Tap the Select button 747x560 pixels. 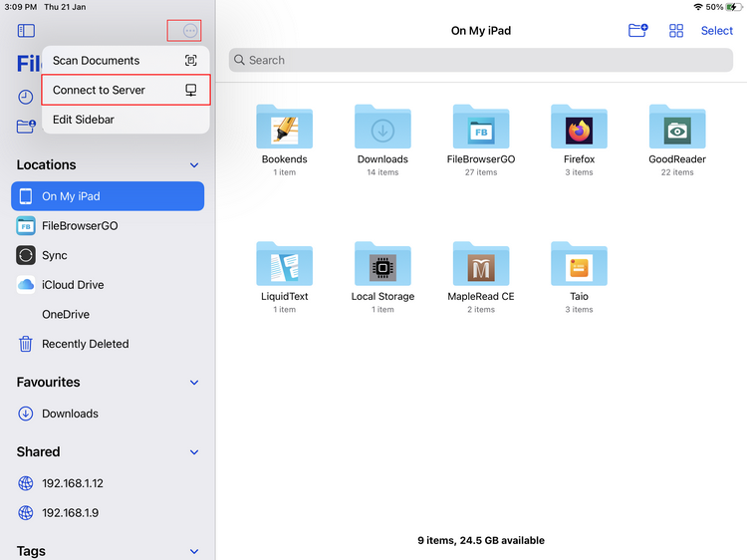tap(716, 31)
